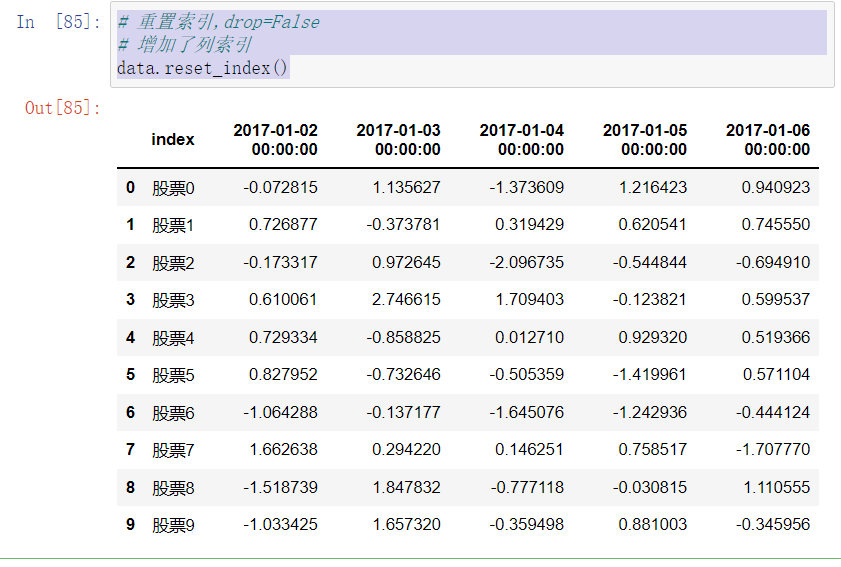Click the cell value -0.123821
This screenshot has height=567, width=841.
650,299
